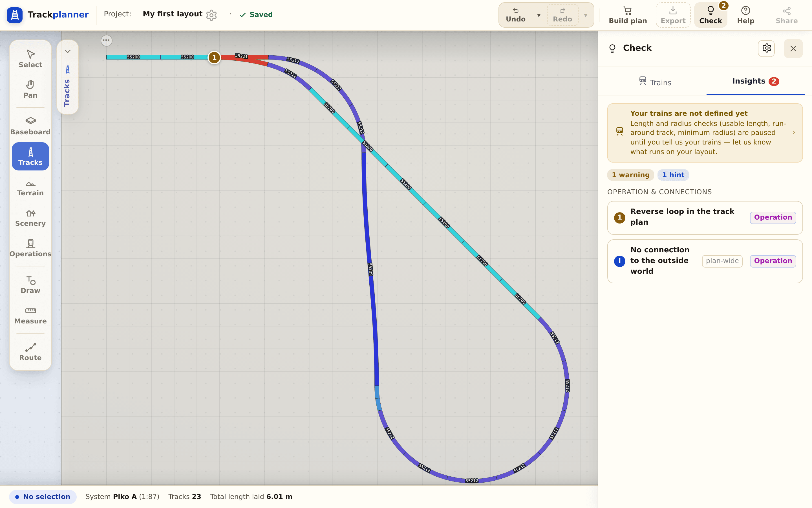The width and height of the screenshot is (812, 508).
Task: Collapse the Tracks library panel chevron
Action: coord(68,51)
